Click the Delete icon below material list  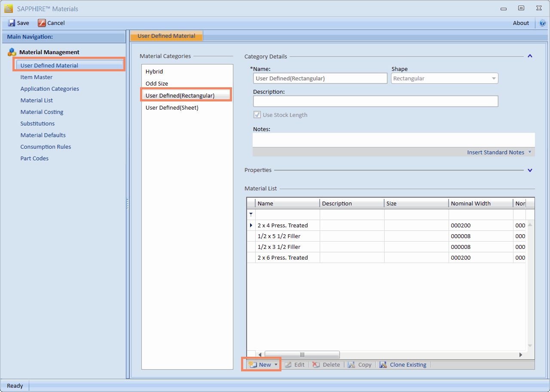(316, 364)
